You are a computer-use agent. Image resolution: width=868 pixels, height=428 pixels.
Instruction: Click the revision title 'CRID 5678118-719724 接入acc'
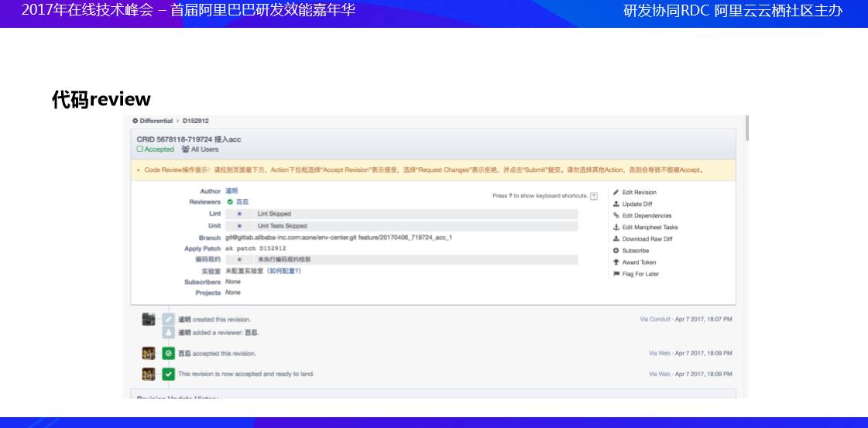pos(189,139)
